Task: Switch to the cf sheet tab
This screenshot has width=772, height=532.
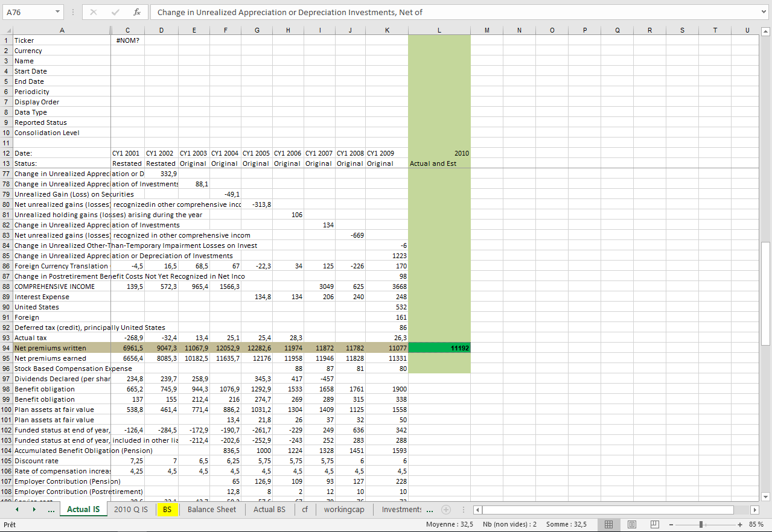Action: point(305,510)
